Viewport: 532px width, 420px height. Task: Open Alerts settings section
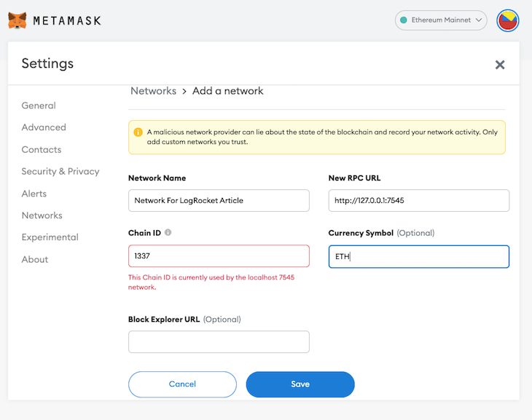tap(34, 194)
